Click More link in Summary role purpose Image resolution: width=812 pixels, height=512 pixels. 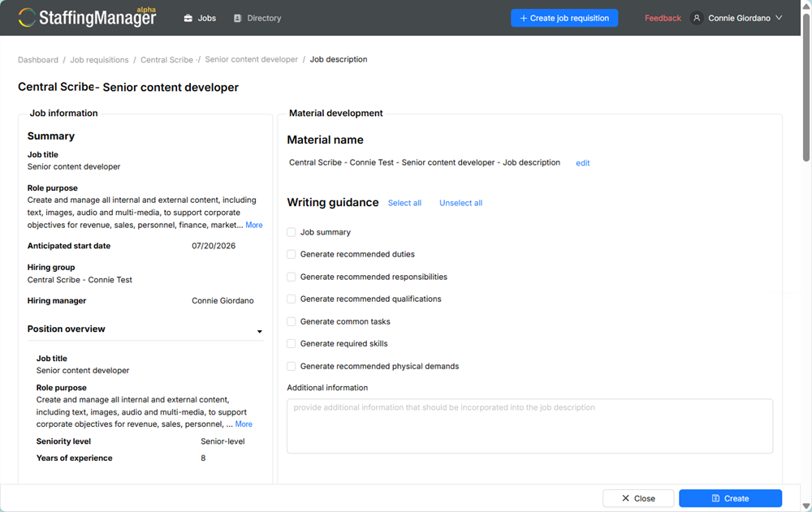click(253, 225)
